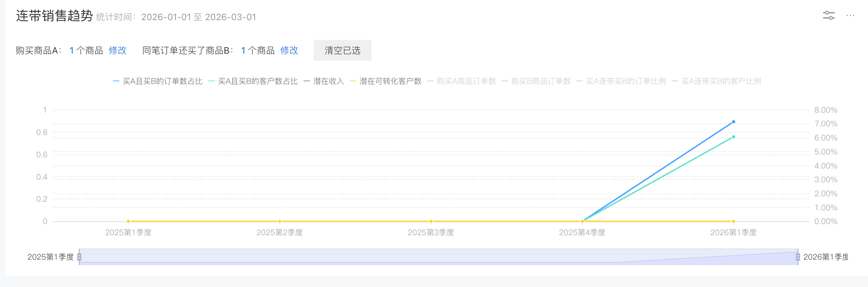Click the blue data point at 2026第1季度
The width and height of the screenshot is (868, 287).
[x=733, y=122]
